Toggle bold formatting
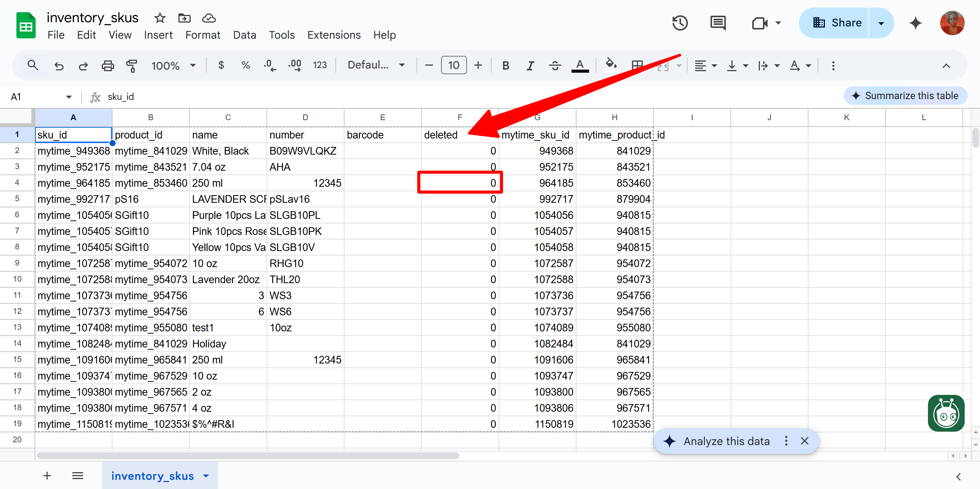The height and width of the screenshot is (489, 980). click(505, 66)
